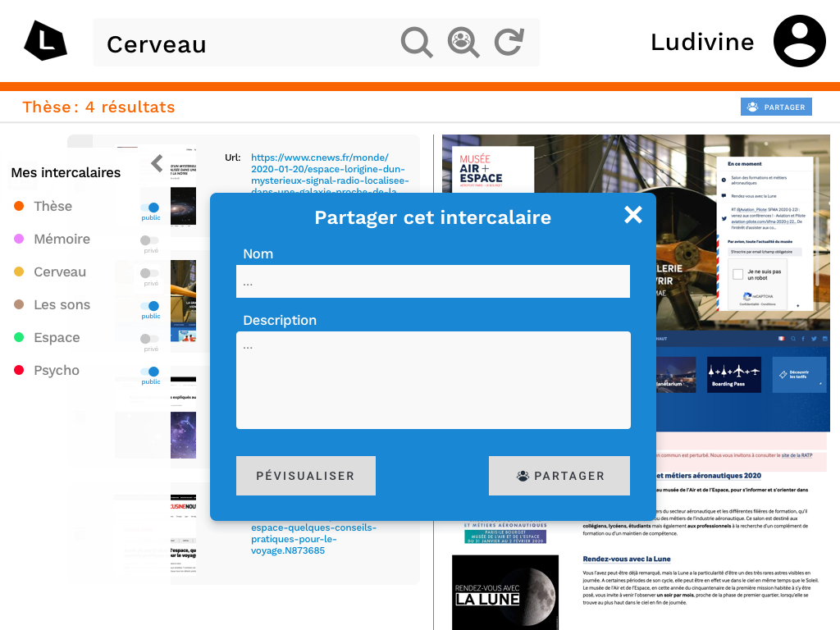Toggle Psycho public switch
Viewport: 840px width, 630px height.
point(150,372)
